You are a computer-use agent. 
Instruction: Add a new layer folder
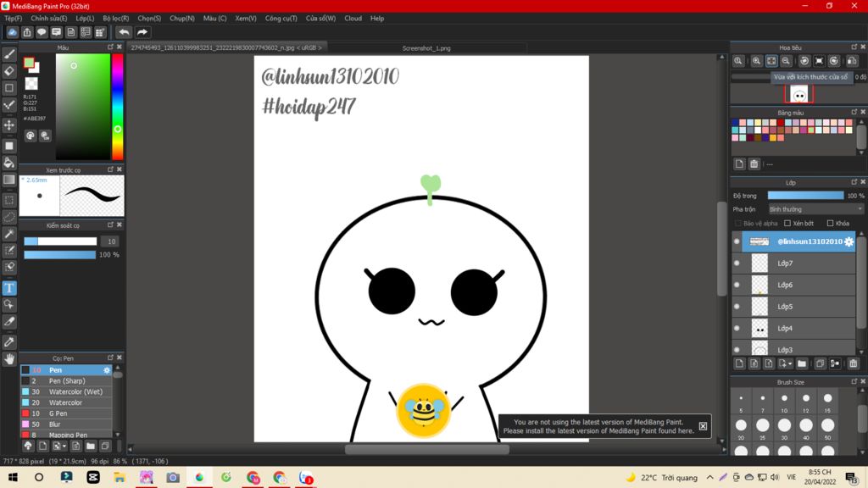[x=802, y=363]
